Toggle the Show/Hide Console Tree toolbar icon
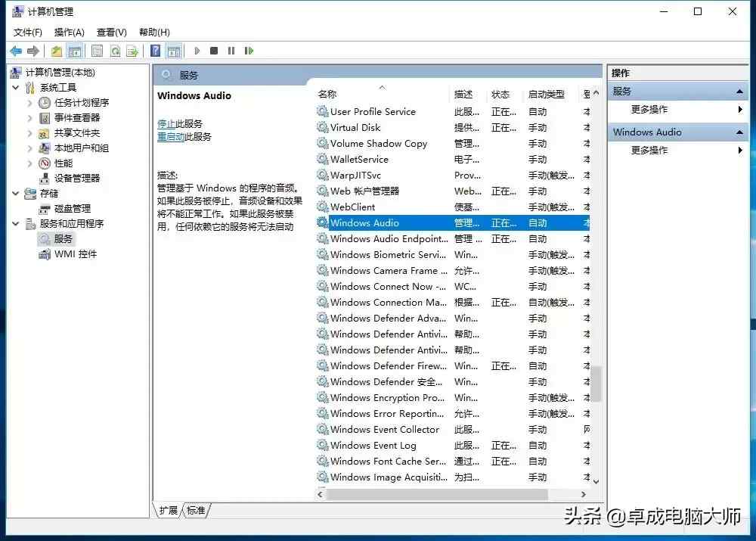Screen dimensions: 756x541 coord(75,51)
